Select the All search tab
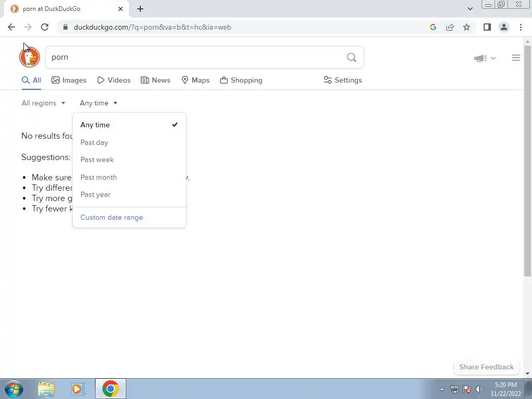This screenshot has height=399, width=532. pyautogui.click(x=32, y=81)
